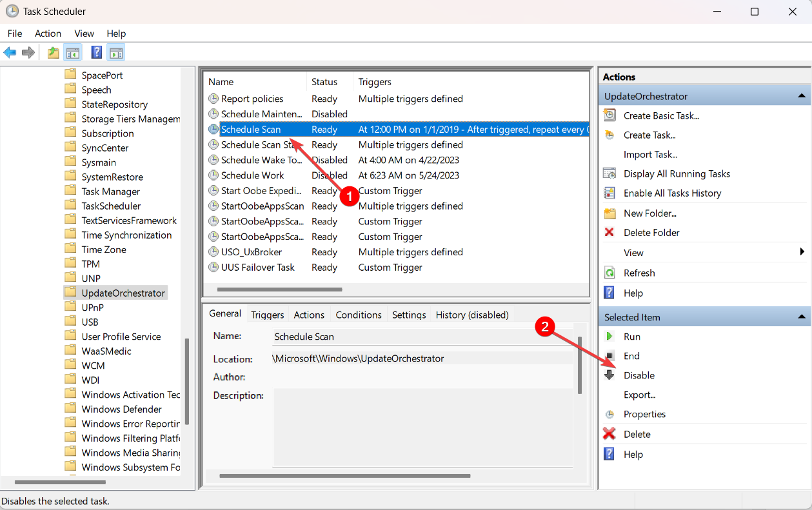The height and width of the screenshot is (510, 812).
Task: Click the Disable down-arrow icon
Action: pos(609,375)
